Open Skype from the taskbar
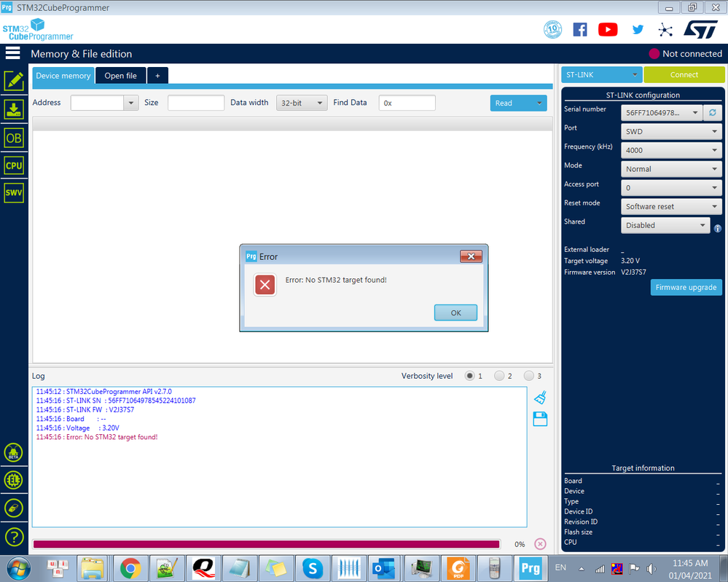Viewport: 728px width, 582px height. [313, 568]
